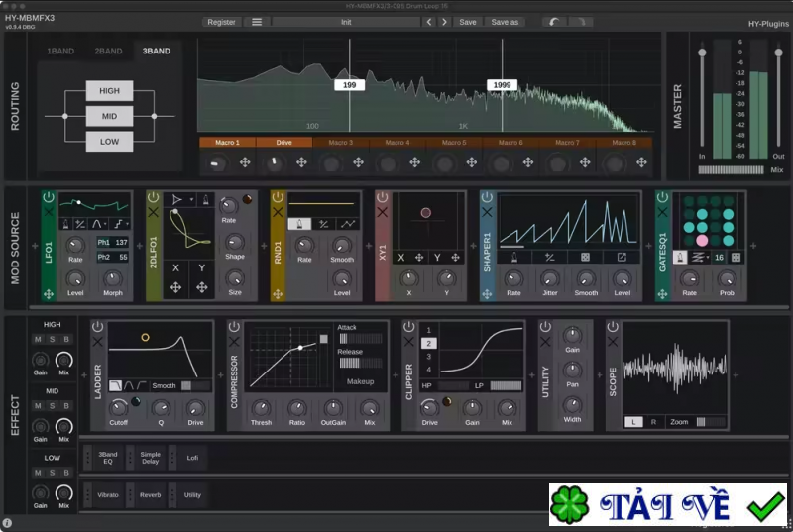This screenshot has height=532, width=793.
Task: Click the move handle icon on SHAPER1
Action: point(487,294)
